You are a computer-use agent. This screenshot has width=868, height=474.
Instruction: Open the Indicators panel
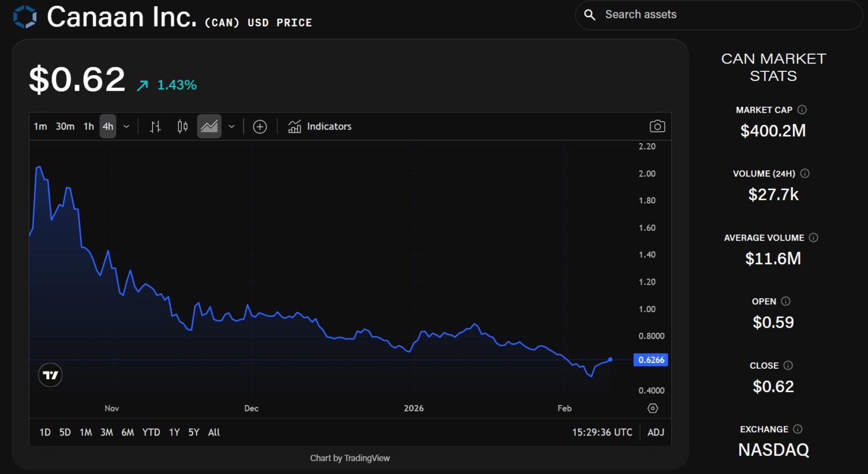click(320, 127)
